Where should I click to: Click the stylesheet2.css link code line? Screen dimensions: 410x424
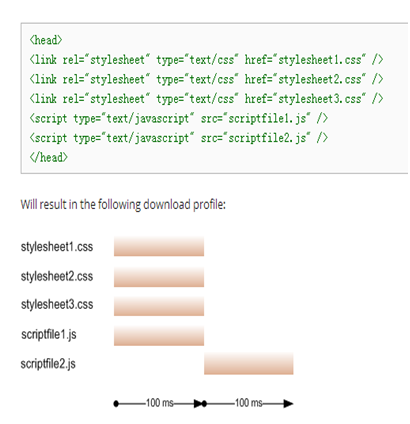coord(206,79)
